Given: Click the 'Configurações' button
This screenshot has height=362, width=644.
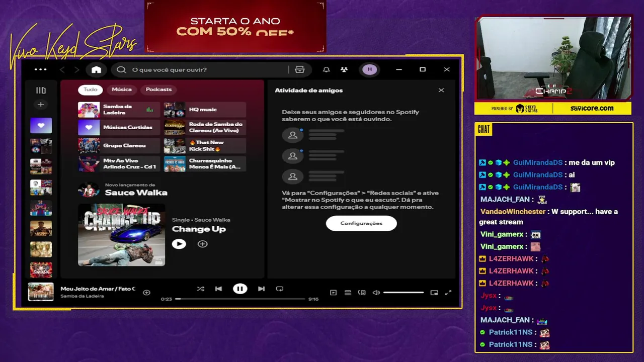Looking at the screenshot, I should click(361, 223).
